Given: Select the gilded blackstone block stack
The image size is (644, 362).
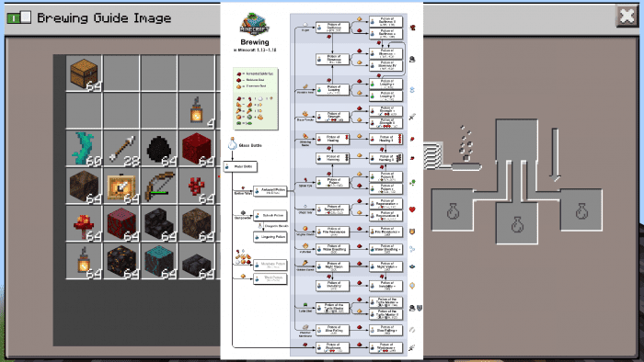Looking at the screenshot, I should (121, 261).
